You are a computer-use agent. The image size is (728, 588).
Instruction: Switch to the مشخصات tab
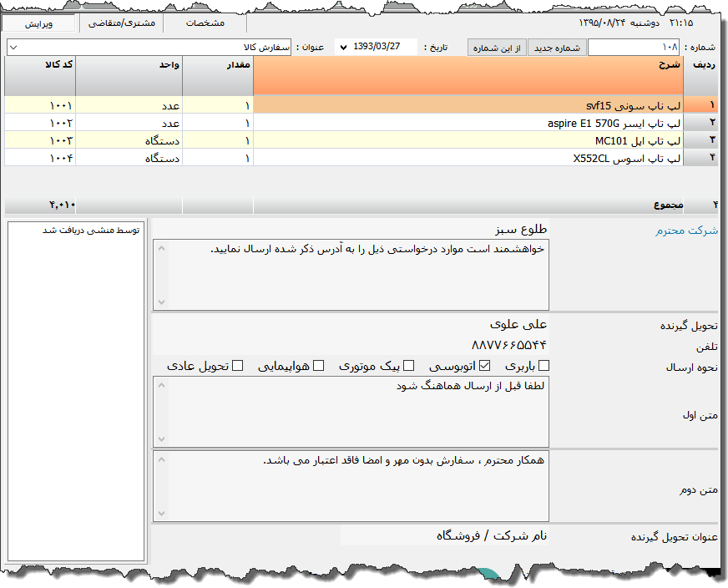[205, 23]
